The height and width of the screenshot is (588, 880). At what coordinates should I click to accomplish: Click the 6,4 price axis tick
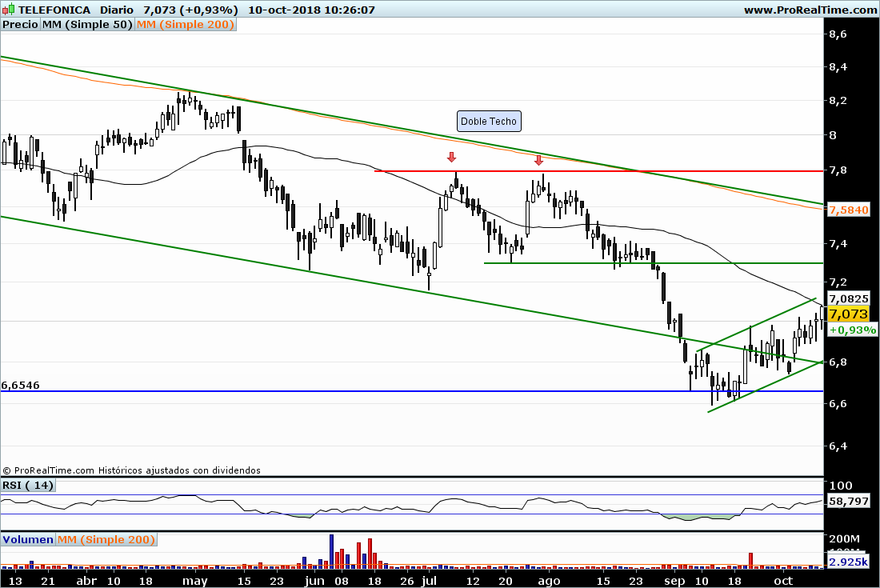coord(838,446)
